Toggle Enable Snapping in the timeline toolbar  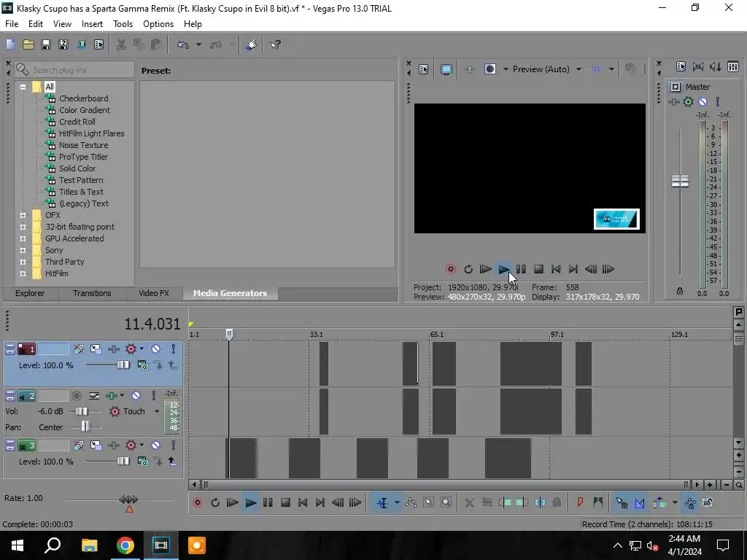pos(622,502)
